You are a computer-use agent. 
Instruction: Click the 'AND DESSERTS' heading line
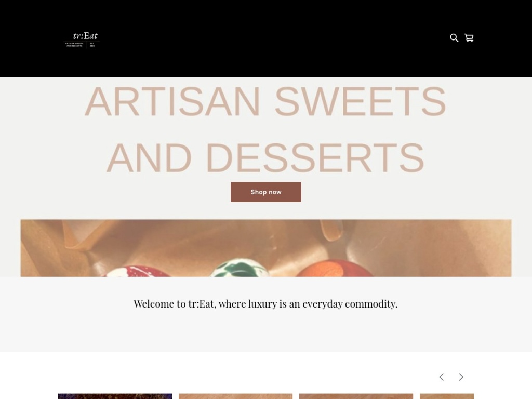(265, 158)
